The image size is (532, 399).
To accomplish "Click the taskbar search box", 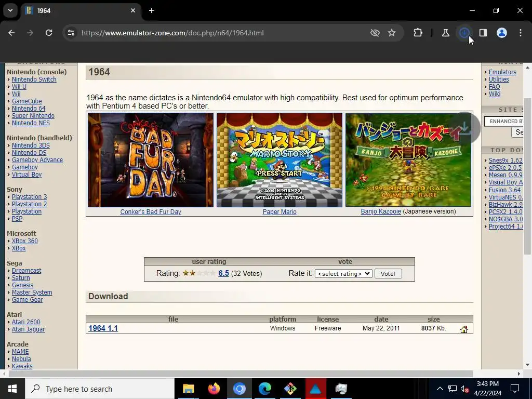I will click(99, 389).
